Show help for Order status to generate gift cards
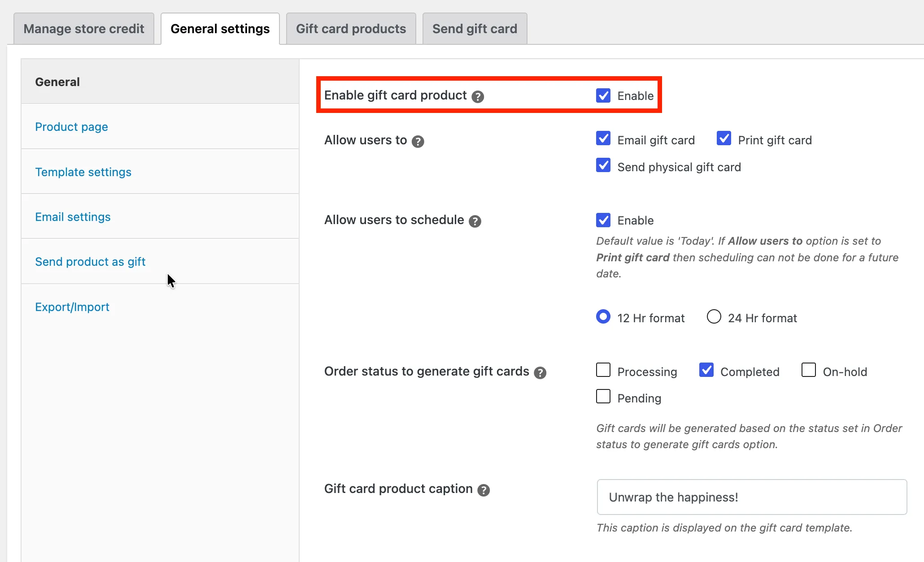The image size is (924, 562). (540, 372)
